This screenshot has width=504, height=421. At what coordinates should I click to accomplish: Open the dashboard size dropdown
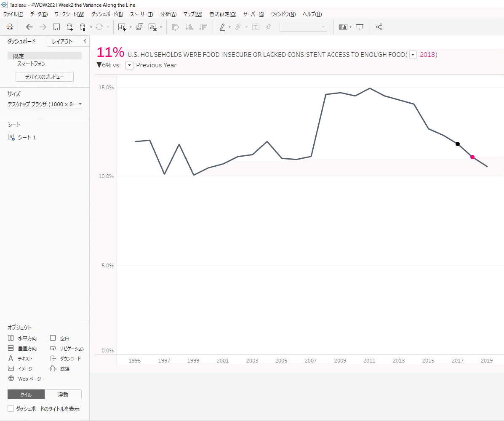pos(45,104)
